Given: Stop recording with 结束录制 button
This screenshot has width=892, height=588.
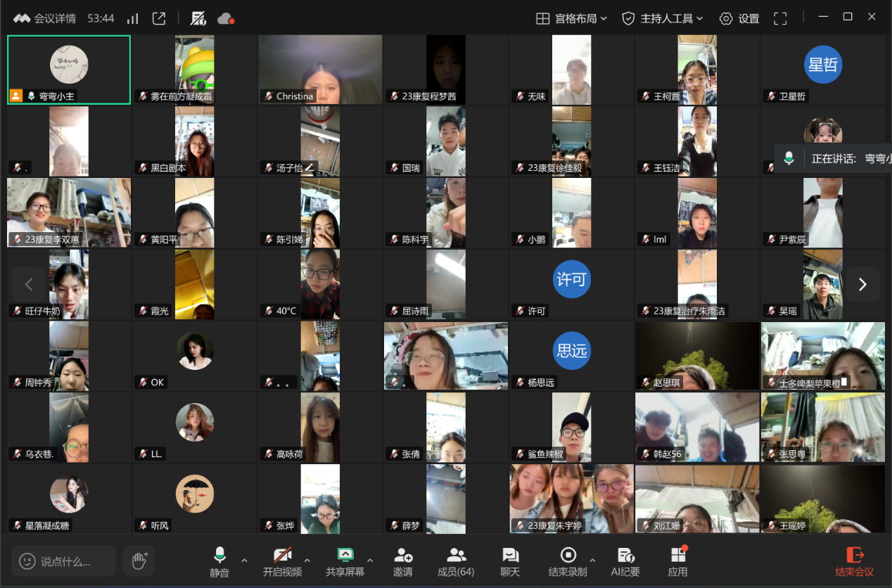Looking at the screenshot, I should pos(567,562).
